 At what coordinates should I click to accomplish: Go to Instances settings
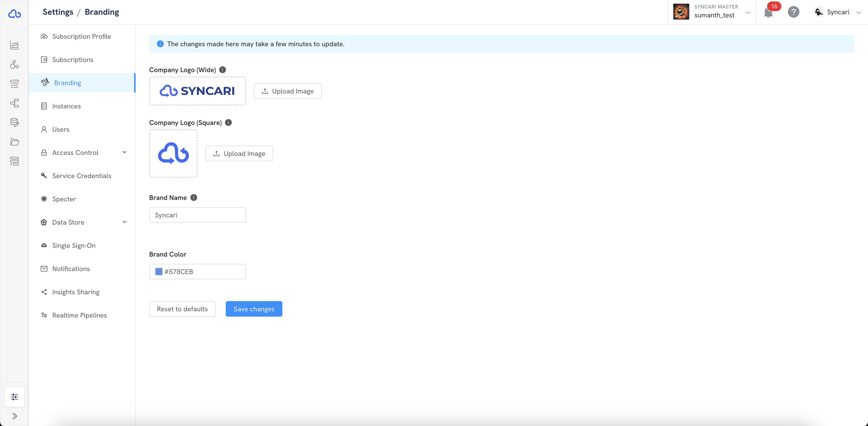(82, 106)
